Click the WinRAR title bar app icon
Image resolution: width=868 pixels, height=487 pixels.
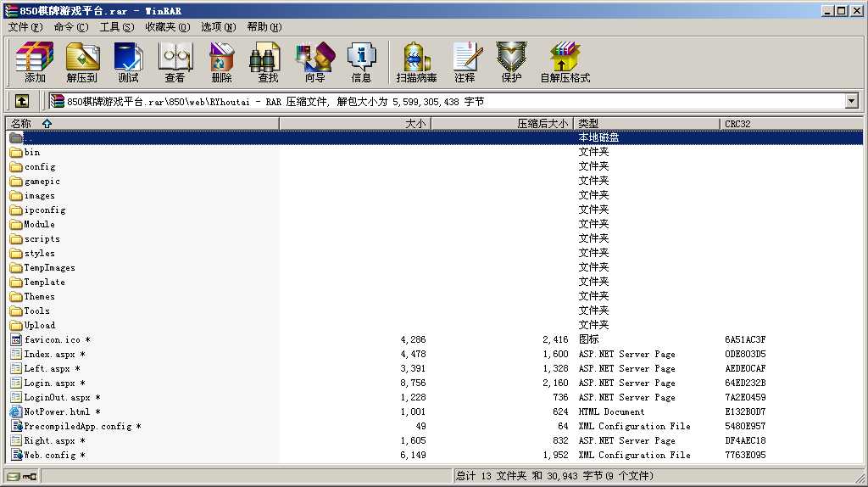(11, 10)
